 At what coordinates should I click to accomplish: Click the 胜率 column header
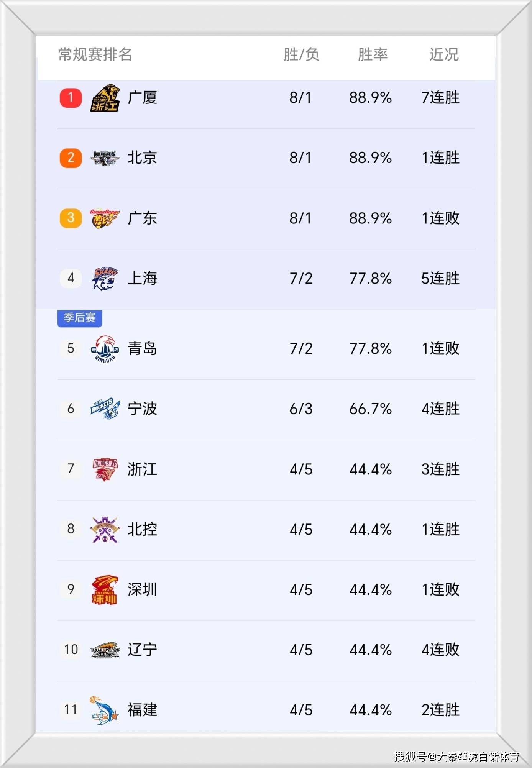click(x=373, y=54)
